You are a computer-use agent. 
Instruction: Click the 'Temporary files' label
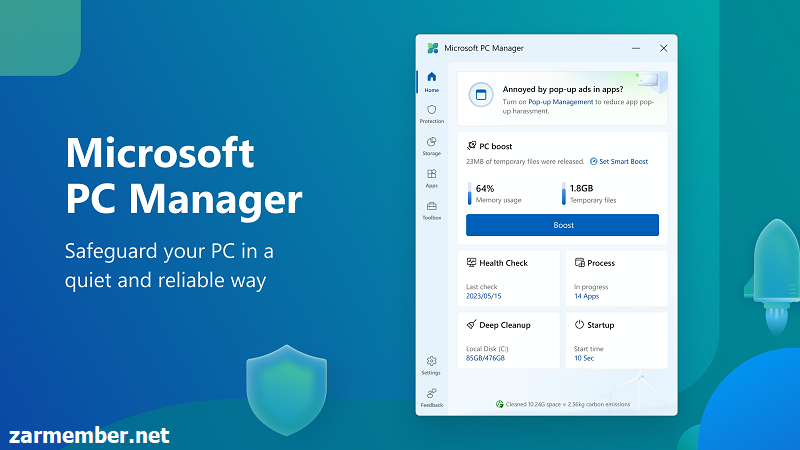click(593, 200)
